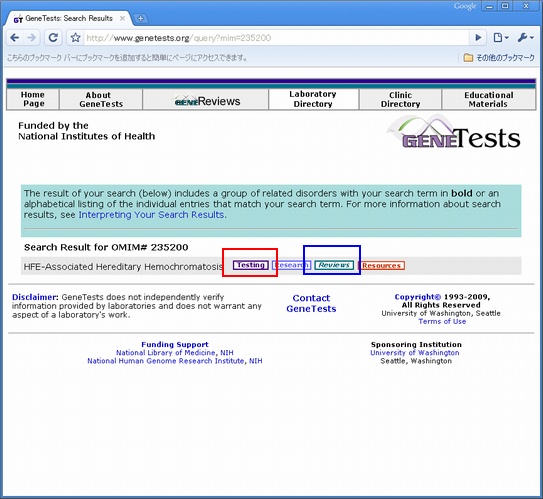Click the Reviews button in the results row
The image size is (543, 499).
coord(334,265)
